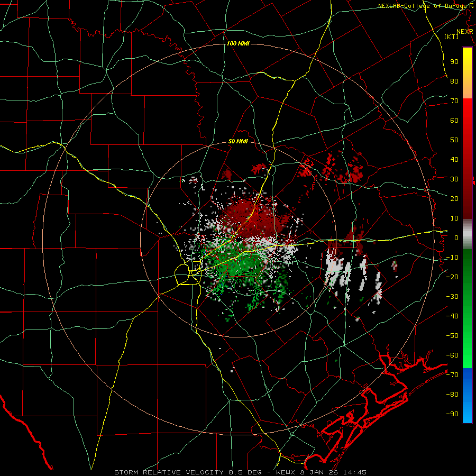The height and width of the screenshot is (476, 476).
Task: Select the 80 value on velocity scale
Action: tap(454, 81)
